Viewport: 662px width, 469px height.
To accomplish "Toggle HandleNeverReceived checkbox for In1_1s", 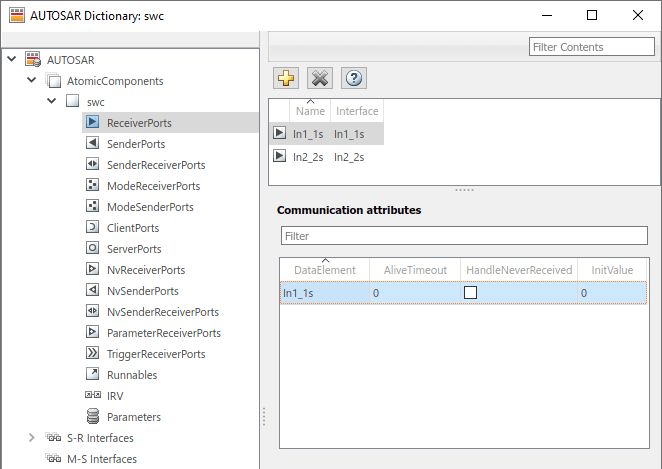I will coord(470,293).
